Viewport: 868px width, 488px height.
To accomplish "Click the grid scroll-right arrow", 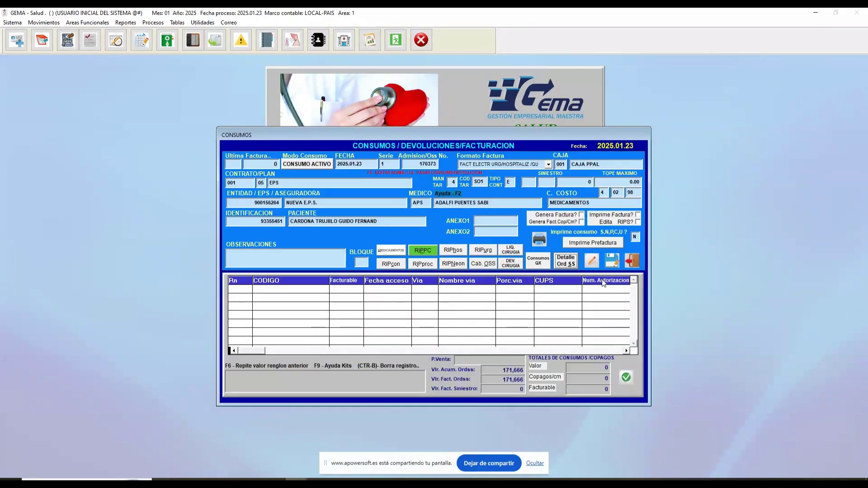I will pos(626,351).
